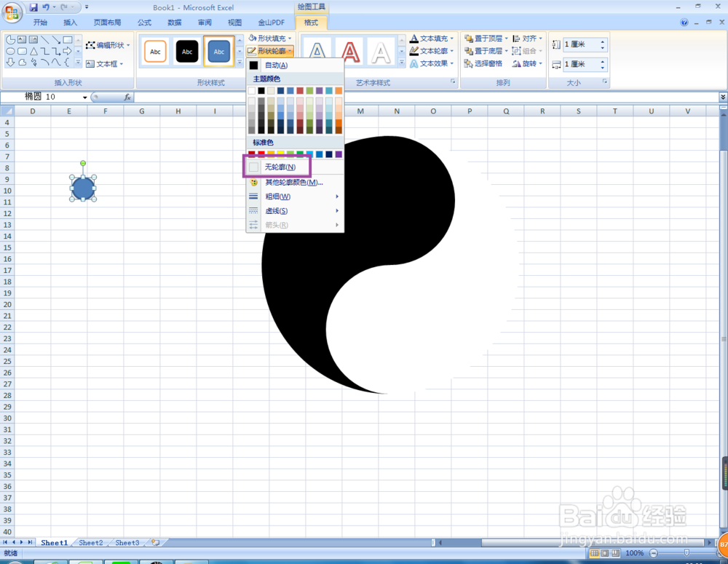Open the 置于底层 send to back dropdown
Image resolution: width=728 pixels, height=564 pixels.
(486, 51)
